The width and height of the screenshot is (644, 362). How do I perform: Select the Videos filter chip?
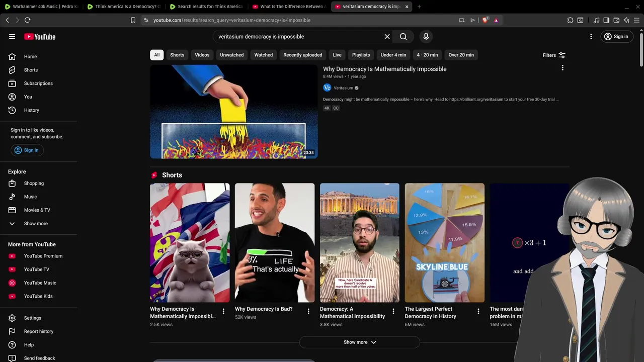click(202, 55)
